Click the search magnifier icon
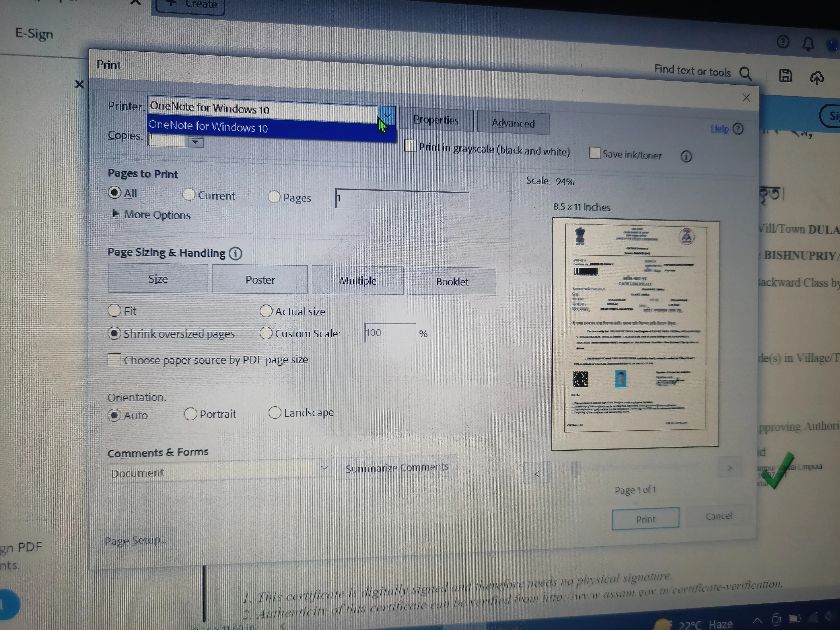Viewport: 840px width, 630px height. point(745,74)
